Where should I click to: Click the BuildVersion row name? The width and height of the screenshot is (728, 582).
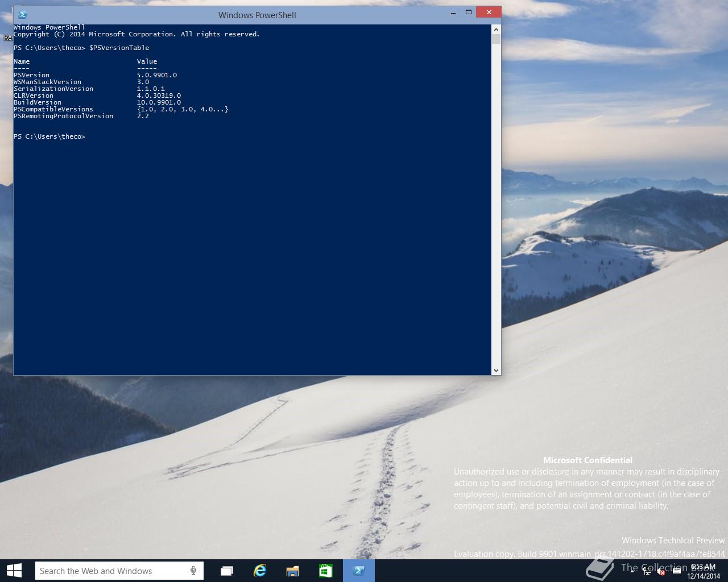pyautogui.click(x=38, y=102)
